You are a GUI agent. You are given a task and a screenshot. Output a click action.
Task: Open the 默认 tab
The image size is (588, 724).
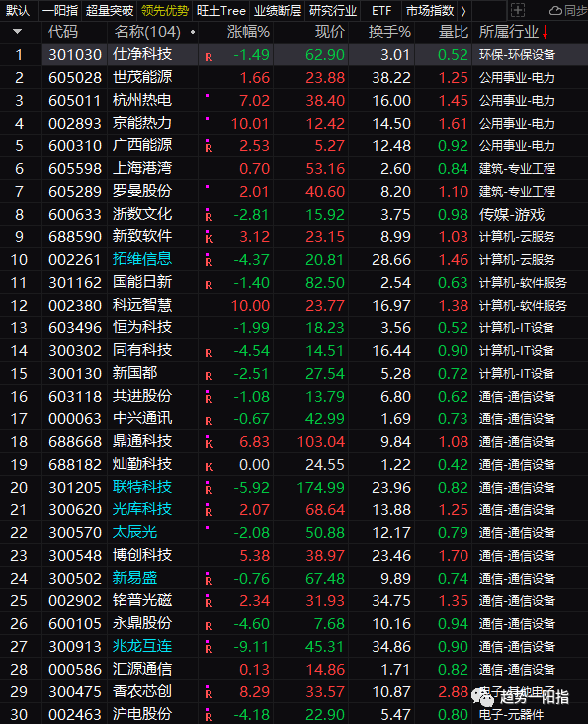[x=18, y=10]
